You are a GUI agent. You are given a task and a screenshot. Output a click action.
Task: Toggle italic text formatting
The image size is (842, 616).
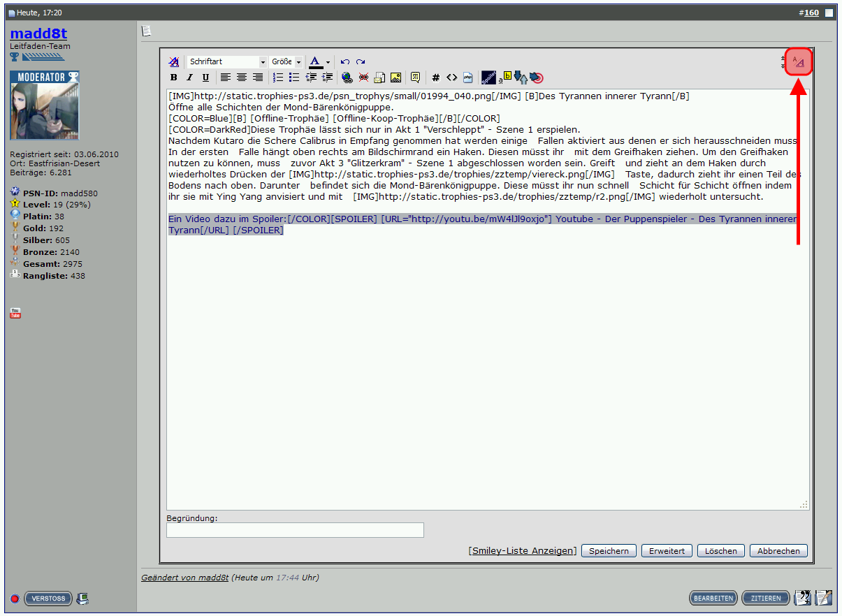(189, 78)
